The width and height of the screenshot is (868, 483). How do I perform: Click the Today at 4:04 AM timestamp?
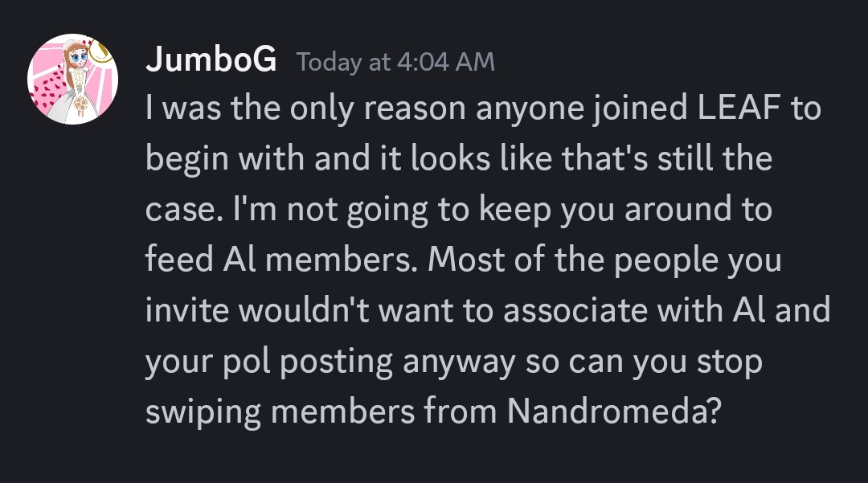tap(395, 62)
